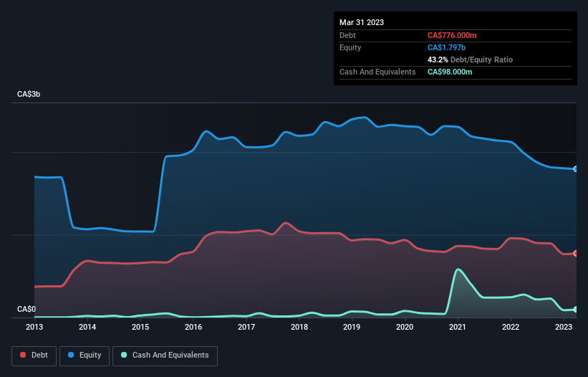
Task: Click the 2013 x-axis label
Action: [34, 327]
